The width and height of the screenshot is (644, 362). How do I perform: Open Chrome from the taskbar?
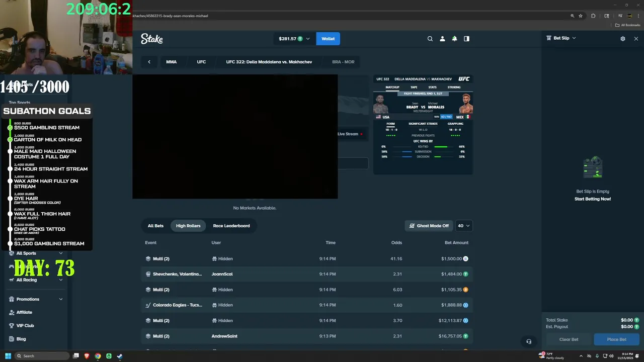point(98,356)
